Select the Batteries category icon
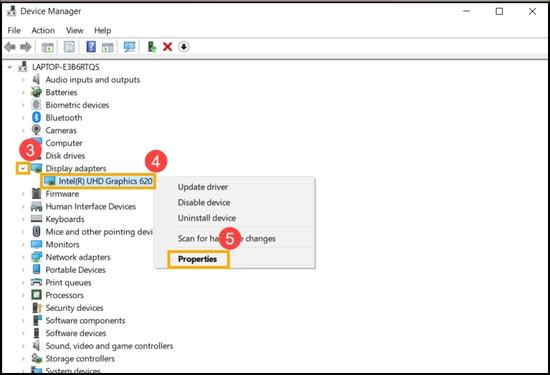 pos(36,92)
